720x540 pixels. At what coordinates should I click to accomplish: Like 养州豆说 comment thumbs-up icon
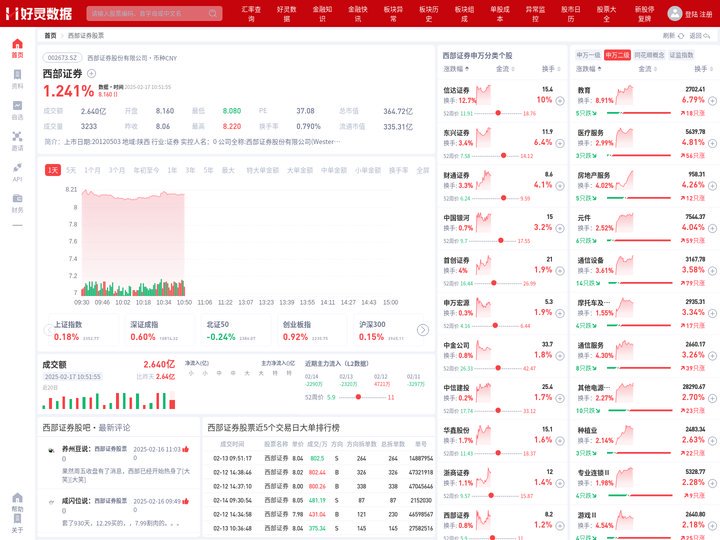pos(186,449)
